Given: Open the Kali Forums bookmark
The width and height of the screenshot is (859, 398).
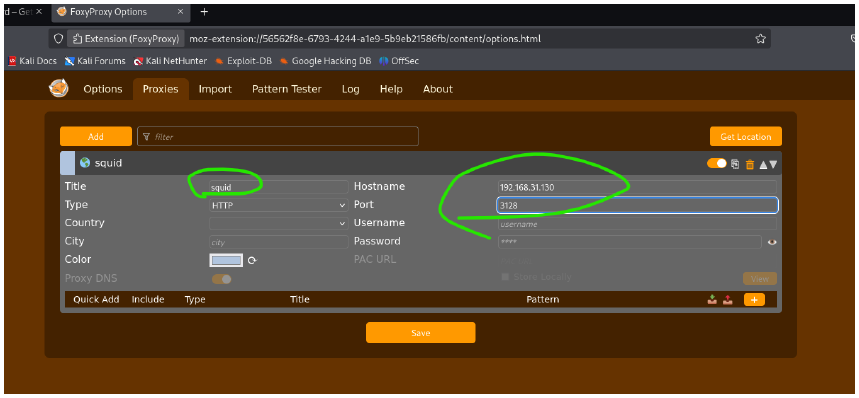Looking at the screenshot, I should tap(95, 61).
